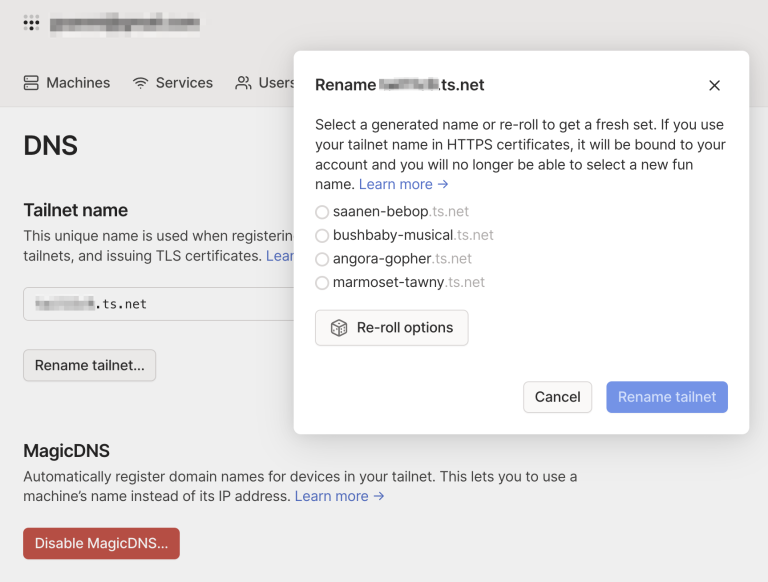Close the Rename tailnet dialog

[714, 86]
